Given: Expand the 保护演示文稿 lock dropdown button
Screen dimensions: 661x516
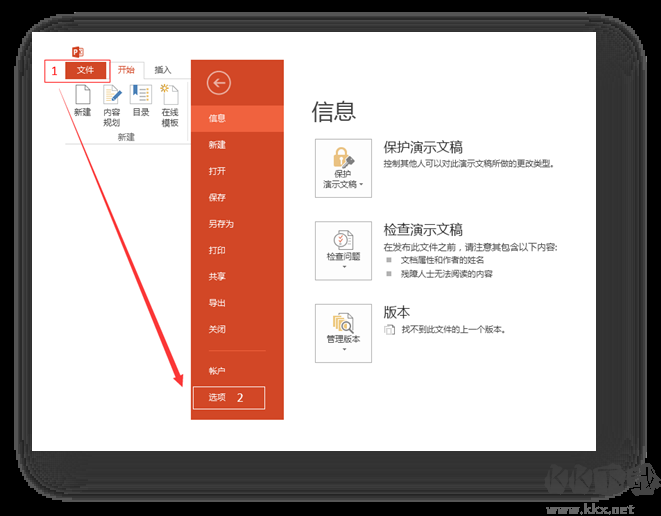Looking at the screenshot, I should [343, 168].
